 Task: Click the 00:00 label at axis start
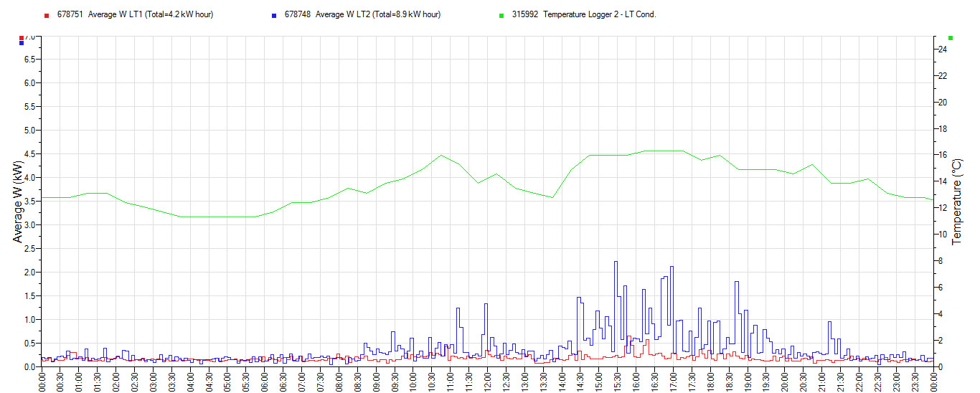[42, 380]
